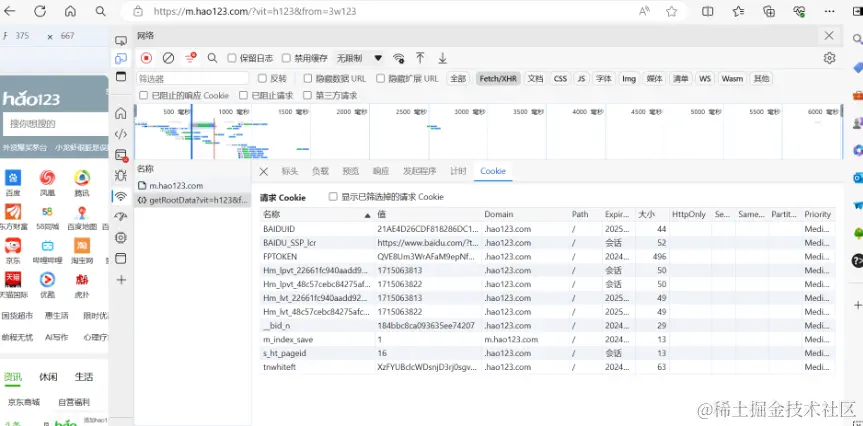Screen dimensions: 863x426
Task: Open Elements tool code icon in sidebar
Action: [x=121, y=134]
